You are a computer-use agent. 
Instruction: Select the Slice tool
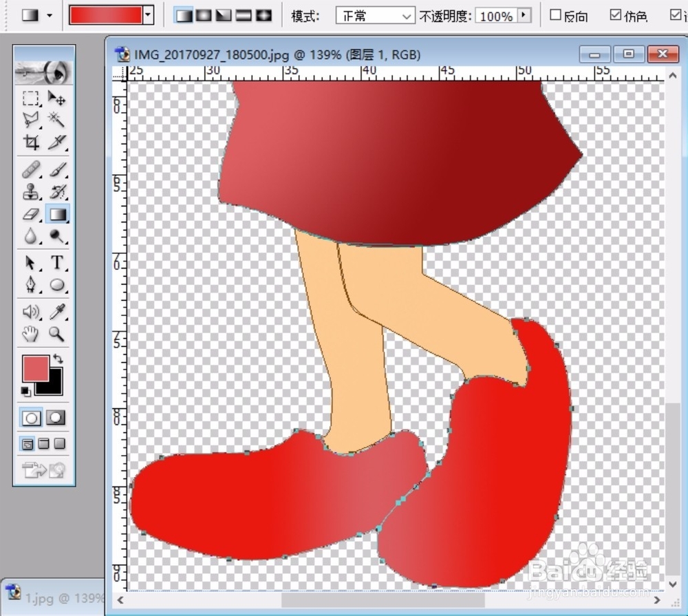56,142
